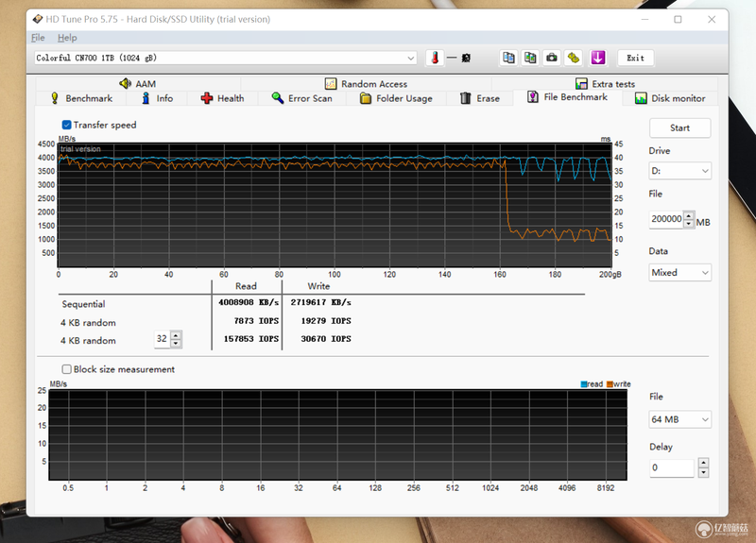Click the 19279 IOPS write value

point(326,320)
